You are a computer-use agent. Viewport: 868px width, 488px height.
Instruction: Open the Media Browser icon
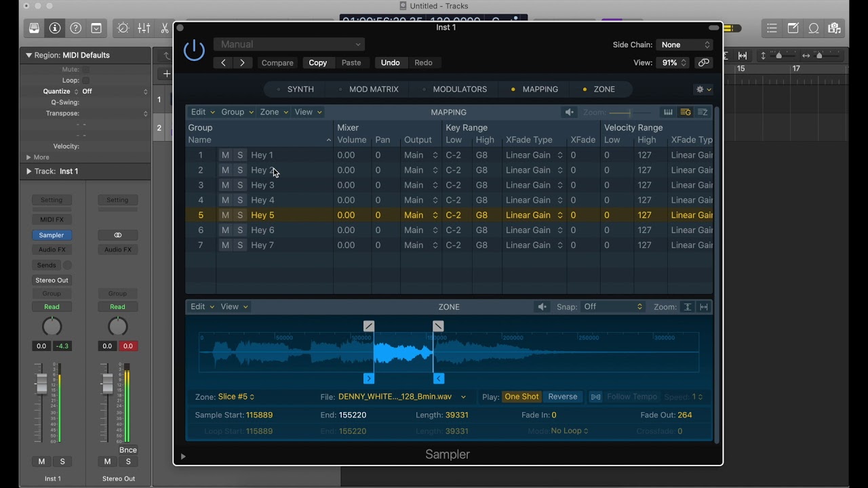point(834,28)
